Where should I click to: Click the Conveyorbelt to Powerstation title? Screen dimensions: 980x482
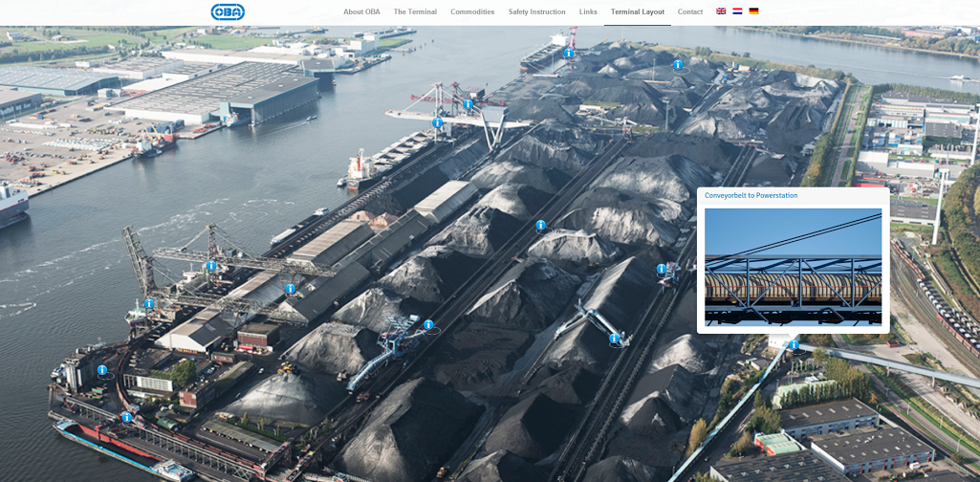click(x=751, y=196)
